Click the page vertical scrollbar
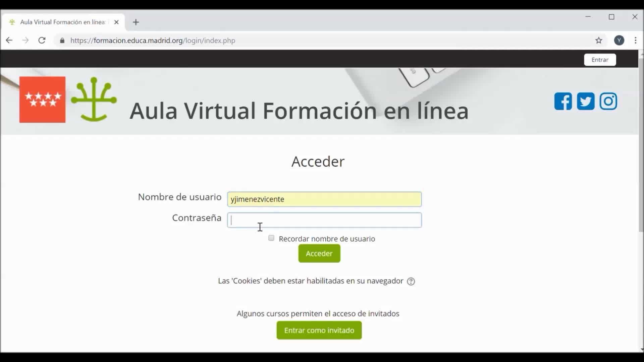 pyautogui.click(x=641, y=144)
